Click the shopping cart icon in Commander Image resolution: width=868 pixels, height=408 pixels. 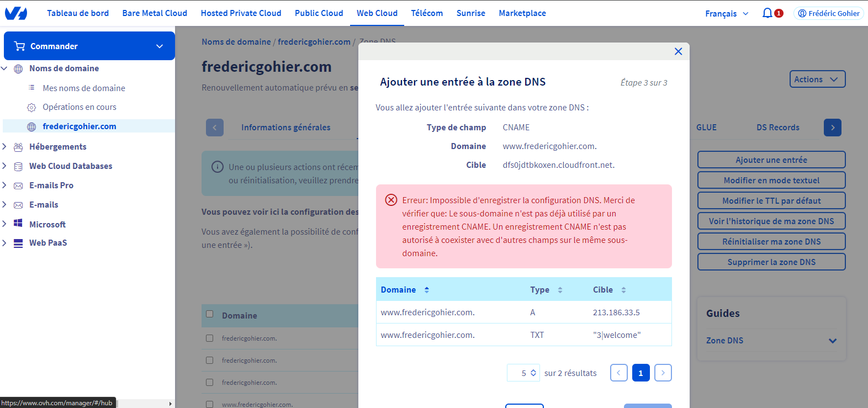[20, 46]
